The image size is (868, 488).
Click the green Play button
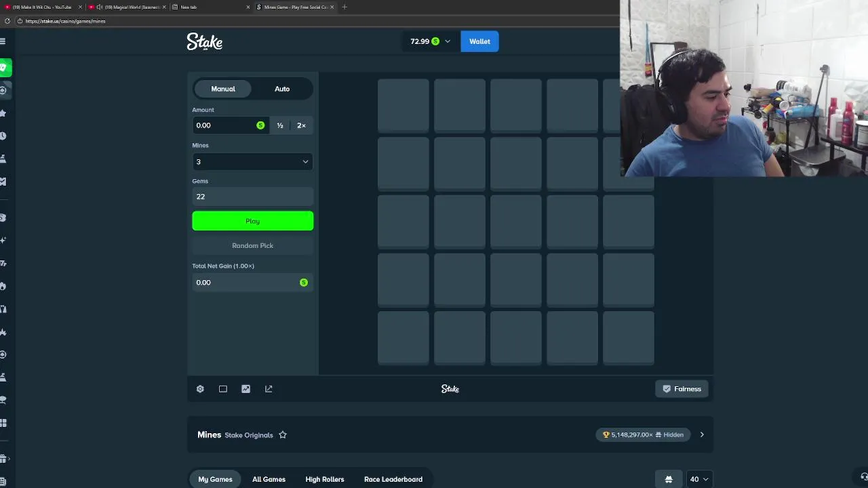click(x=252, y=221)
